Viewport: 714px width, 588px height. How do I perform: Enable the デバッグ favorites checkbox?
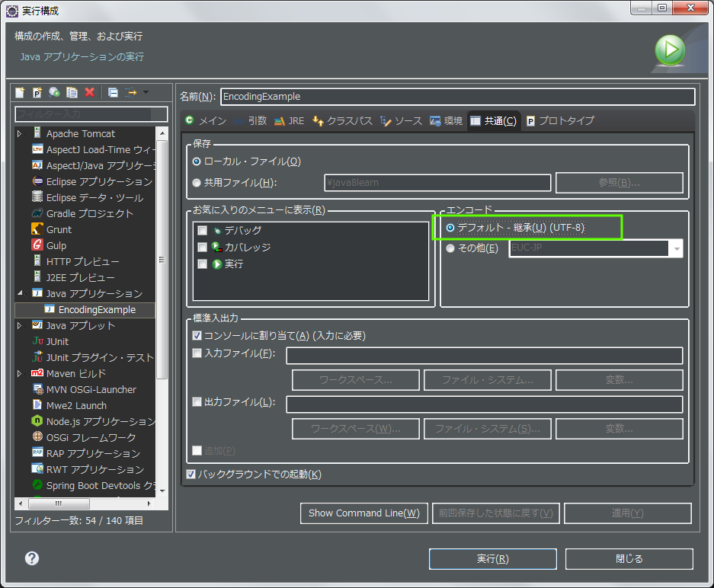[202, 230]
